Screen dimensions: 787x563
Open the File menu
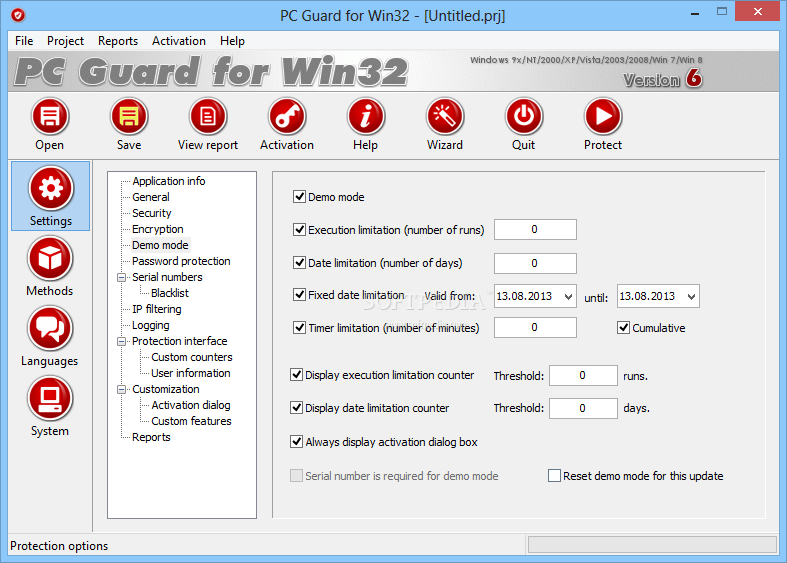click(24, 41)
